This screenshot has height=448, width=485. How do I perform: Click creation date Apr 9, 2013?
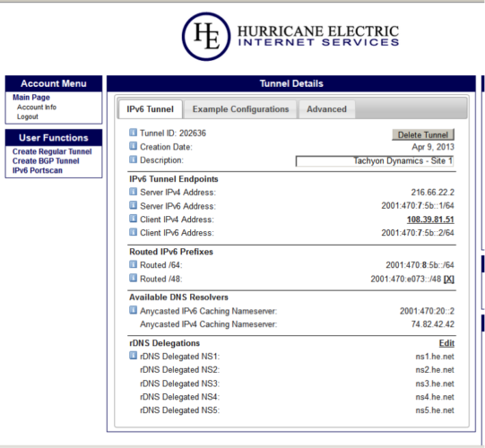[x=433, y=147]
